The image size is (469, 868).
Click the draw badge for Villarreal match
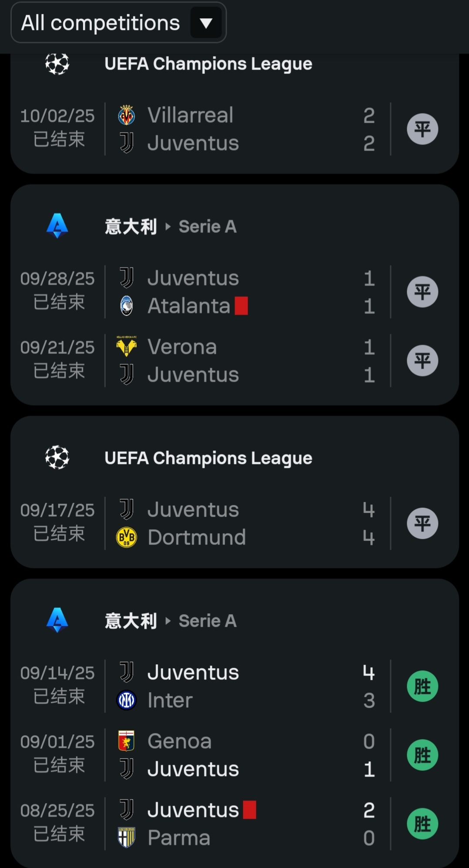tap(422, 129)
